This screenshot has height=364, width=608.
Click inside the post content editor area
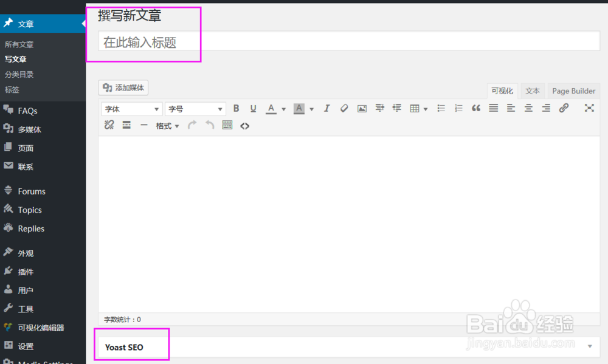tap(348, 224)
